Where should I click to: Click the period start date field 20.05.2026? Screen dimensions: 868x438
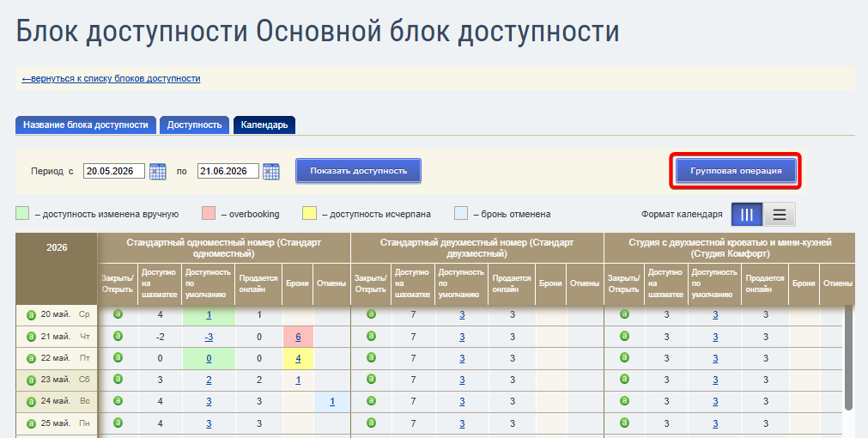114,171
